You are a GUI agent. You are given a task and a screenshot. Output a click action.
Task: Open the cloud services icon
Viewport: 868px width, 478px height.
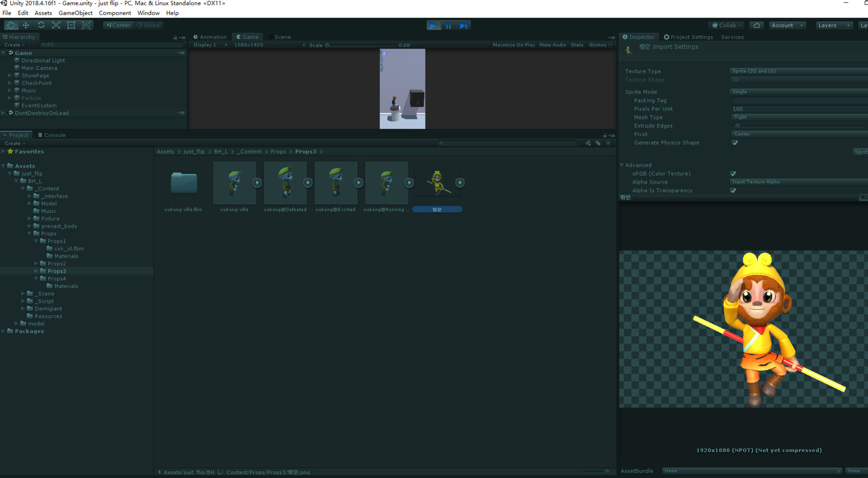pyautogui.click(x=757, y=26)
